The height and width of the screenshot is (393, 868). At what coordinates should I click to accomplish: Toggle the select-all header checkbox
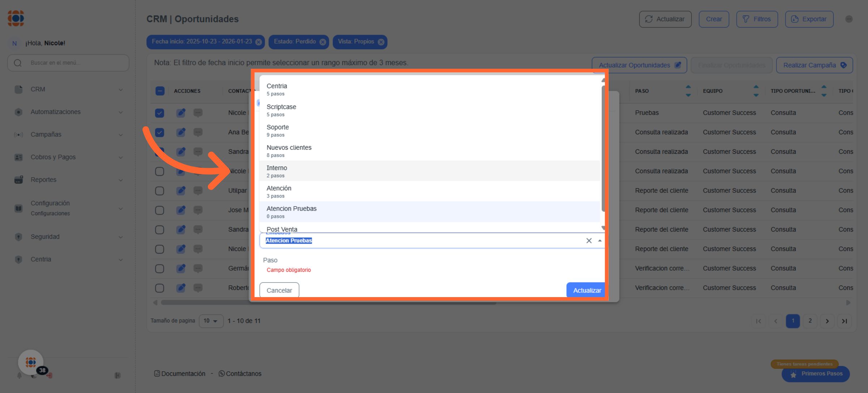point(160,91)
